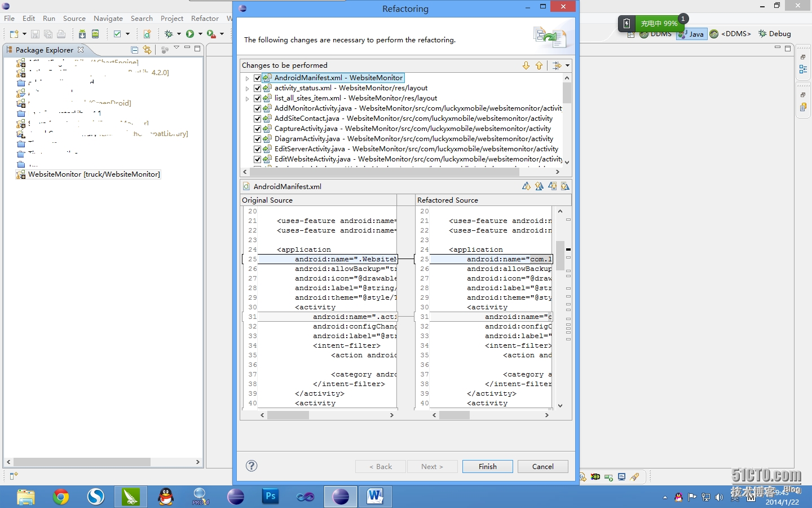Screen dimensions: 812x508
Task: Open External Tools dropdown arrow
Action: 222,34
